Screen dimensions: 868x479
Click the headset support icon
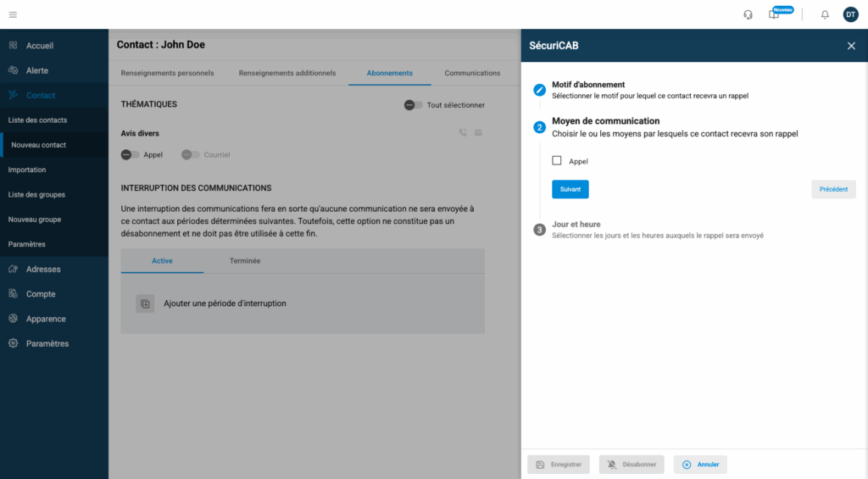[x=748, y=14]
